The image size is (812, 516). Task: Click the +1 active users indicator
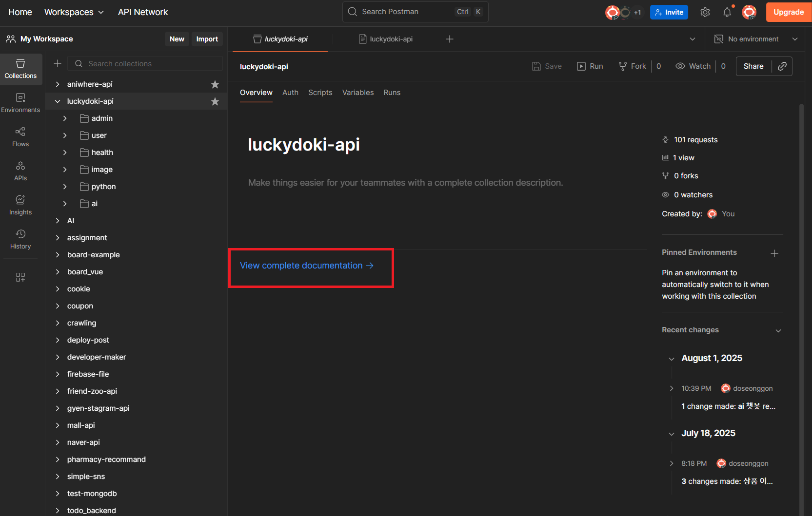(x=637, y=12)
